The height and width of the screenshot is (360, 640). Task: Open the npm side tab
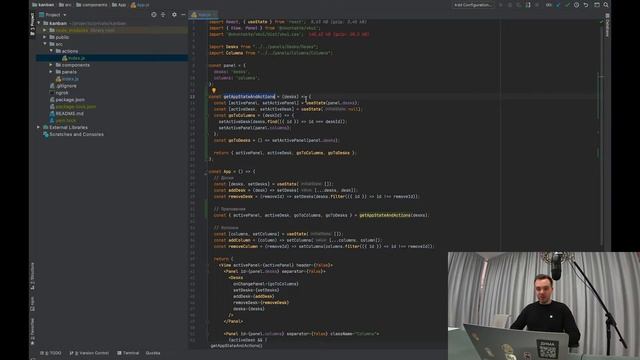[x=33, y=304]
